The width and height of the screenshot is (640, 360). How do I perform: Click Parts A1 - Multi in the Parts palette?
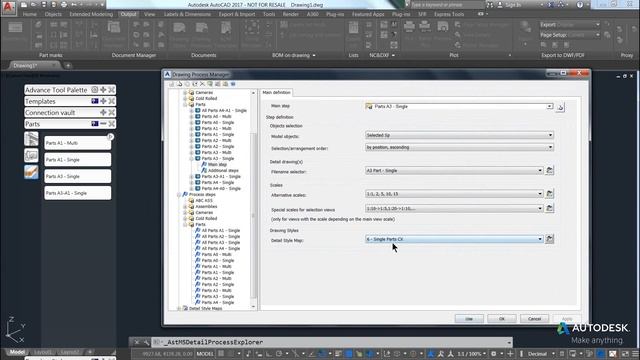pos(78,143)
